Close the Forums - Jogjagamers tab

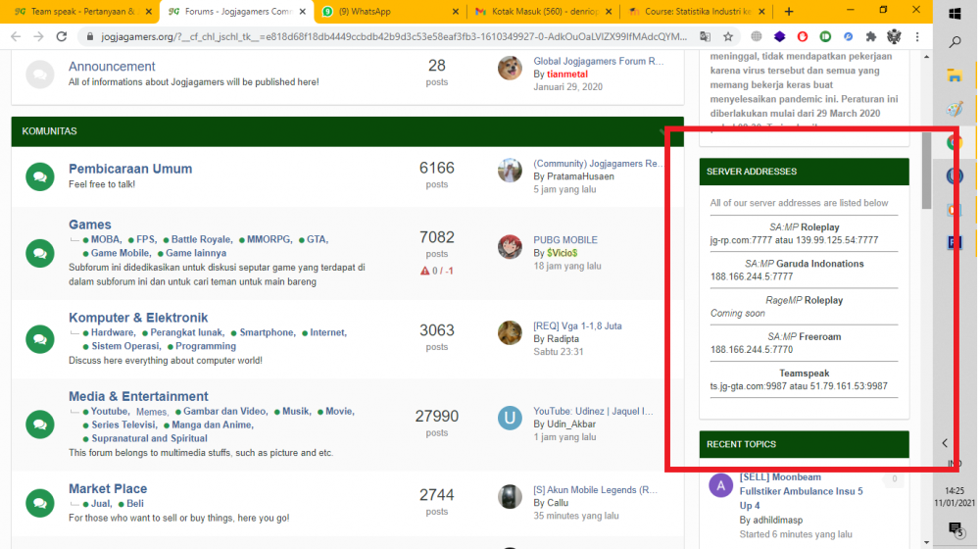[x=303, y=11]
